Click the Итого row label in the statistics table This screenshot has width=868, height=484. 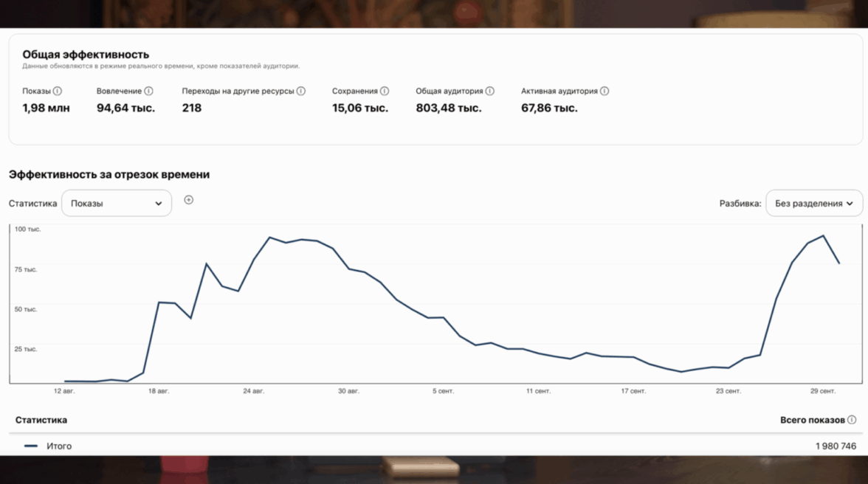click(x=59, y=446)
